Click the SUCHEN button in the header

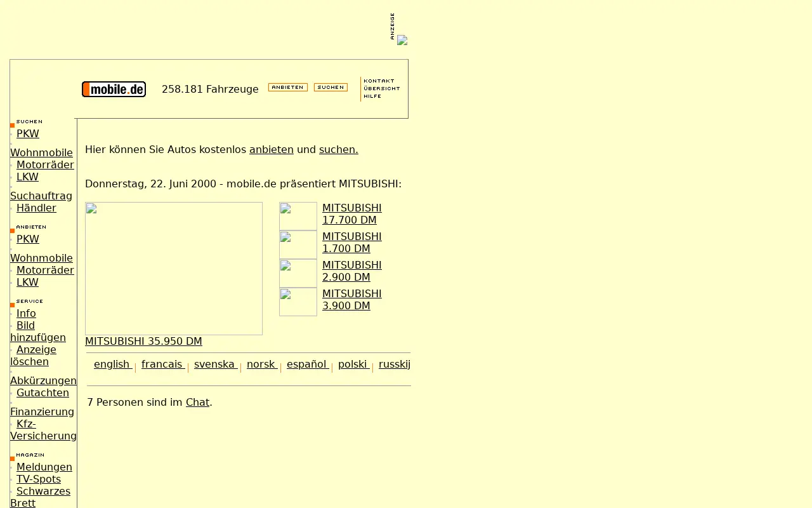pos(331,88)
